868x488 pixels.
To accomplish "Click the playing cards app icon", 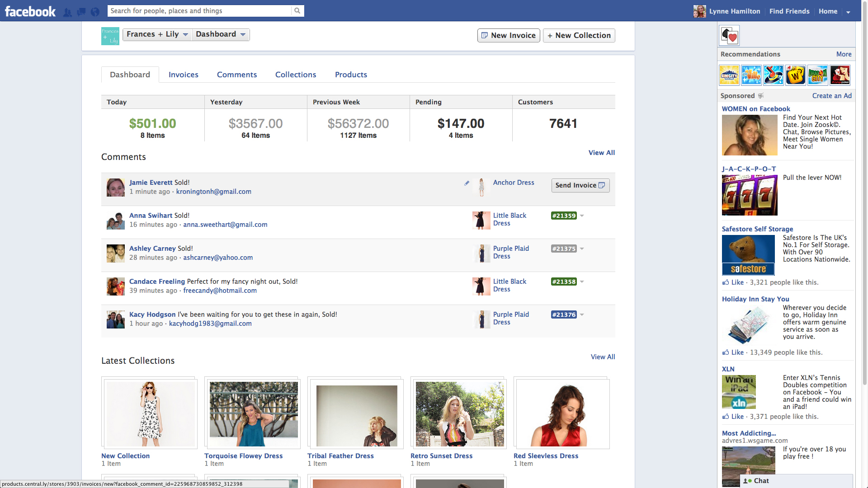I will point(729,36).
